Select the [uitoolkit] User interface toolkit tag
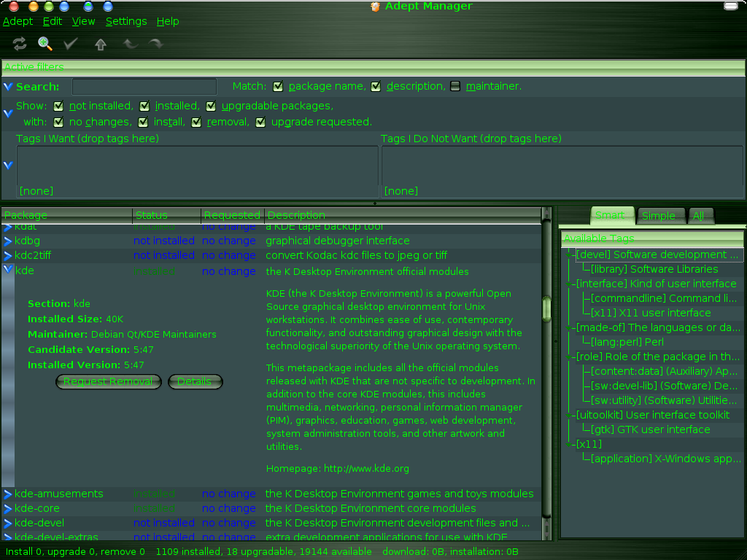 click(653, 416)
